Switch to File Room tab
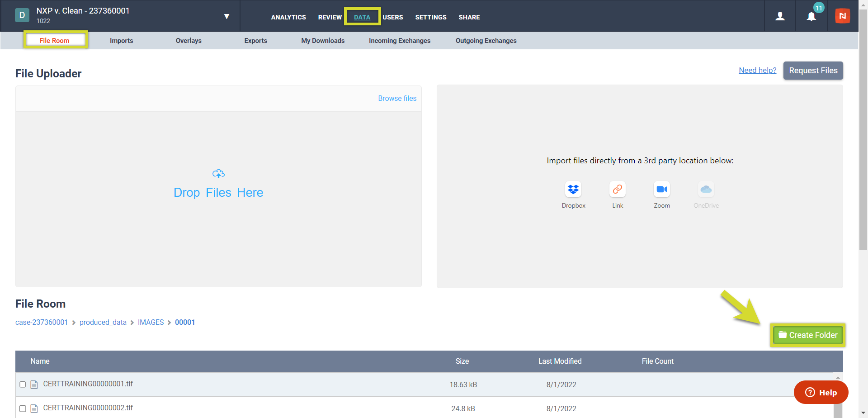Viewport: 868px width, 418px height. (x=54, y=40)
